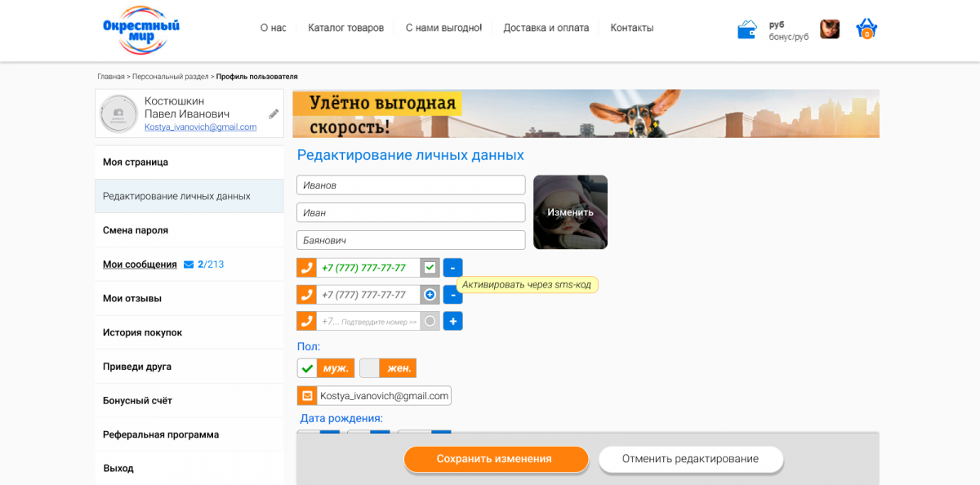Open the shopping basket icon

point(866,29)
